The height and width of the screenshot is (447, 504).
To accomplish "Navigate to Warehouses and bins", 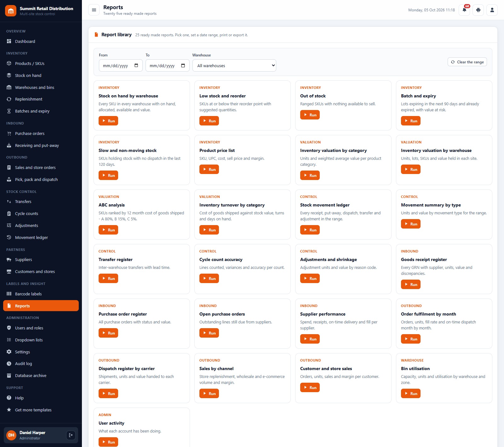I will 41,87.
